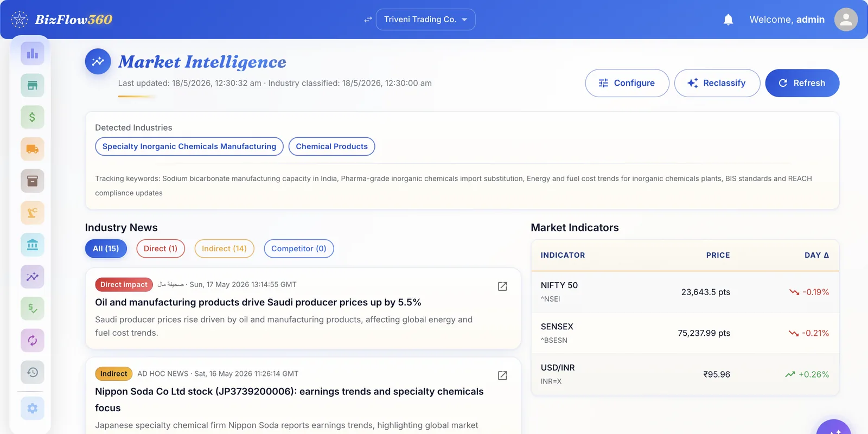Sort by the DAY Δ column header
This screenshot has height=434, width=868.
816,255
